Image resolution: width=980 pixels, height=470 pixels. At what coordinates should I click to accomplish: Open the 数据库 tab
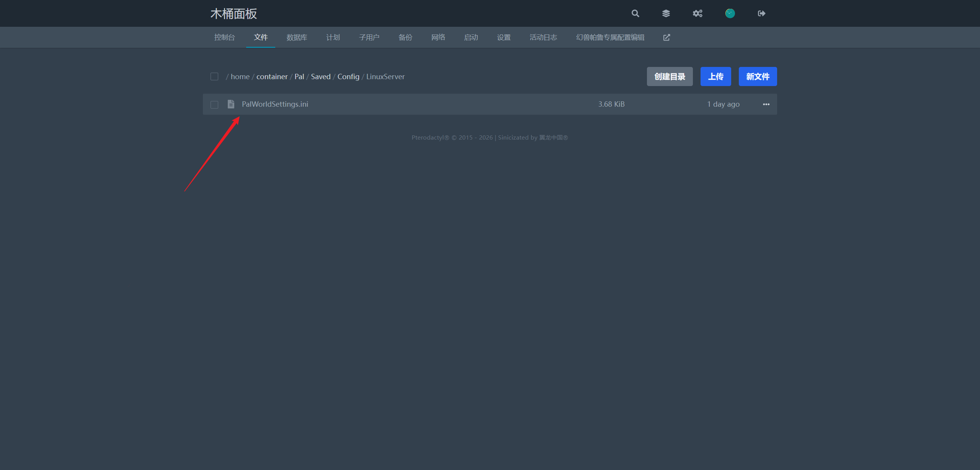click(297, 37)
